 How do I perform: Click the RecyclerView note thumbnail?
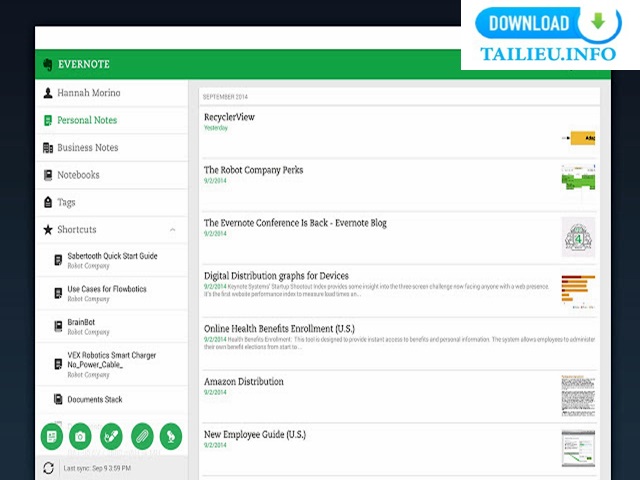(578, 138)
